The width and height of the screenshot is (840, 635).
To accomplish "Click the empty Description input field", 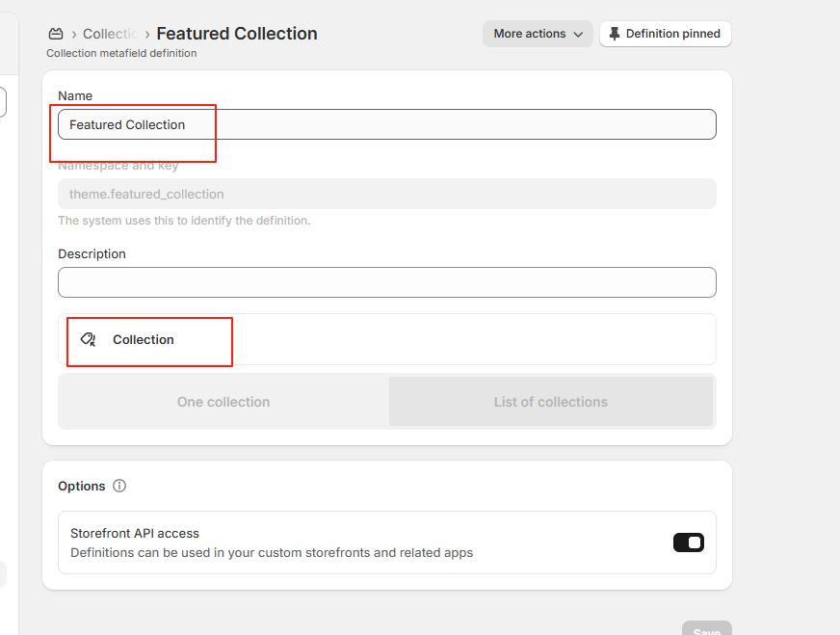I will [x=385, y=282].
